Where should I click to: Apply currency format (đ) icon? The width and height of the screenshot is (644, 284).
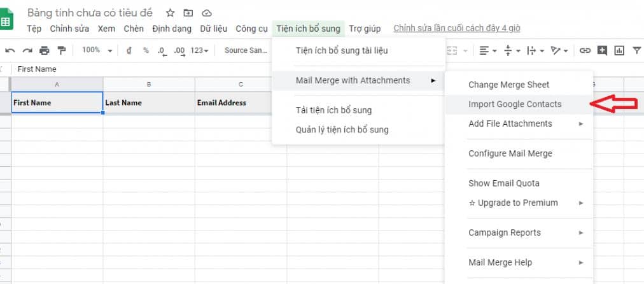pyautogui.click(x=129, y=50)
